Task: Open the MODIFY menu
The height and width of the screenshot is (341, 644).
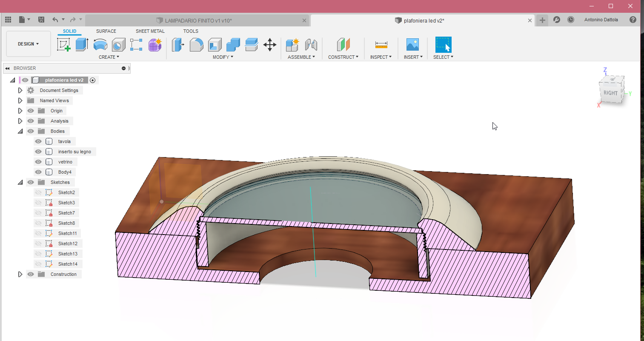Action: (223, 57)
